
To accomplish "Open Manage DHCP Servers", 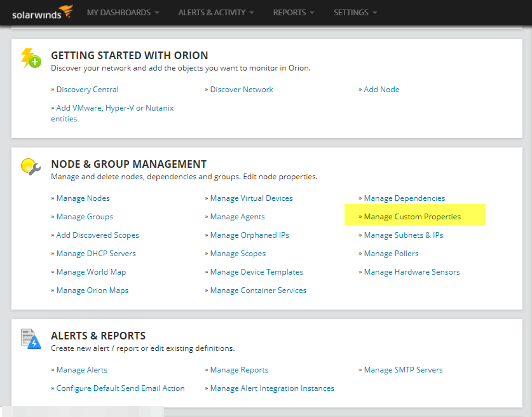I will 96,254.
